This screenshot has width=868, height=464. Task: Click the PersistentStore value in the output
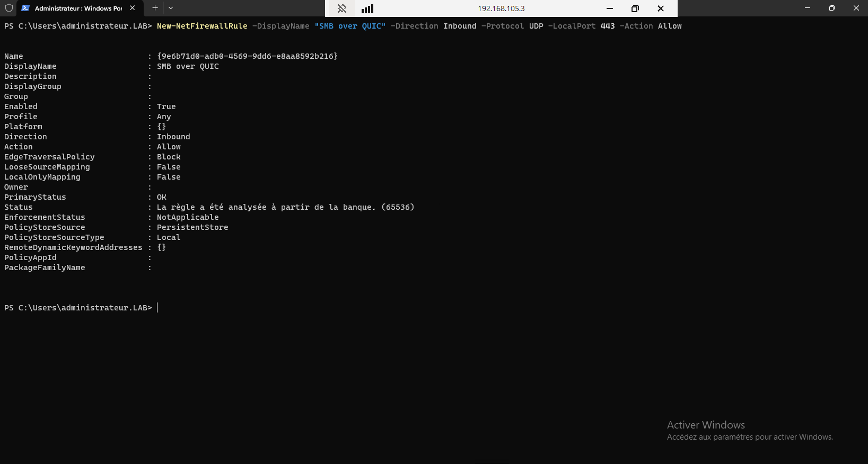(x=192, y=227)
